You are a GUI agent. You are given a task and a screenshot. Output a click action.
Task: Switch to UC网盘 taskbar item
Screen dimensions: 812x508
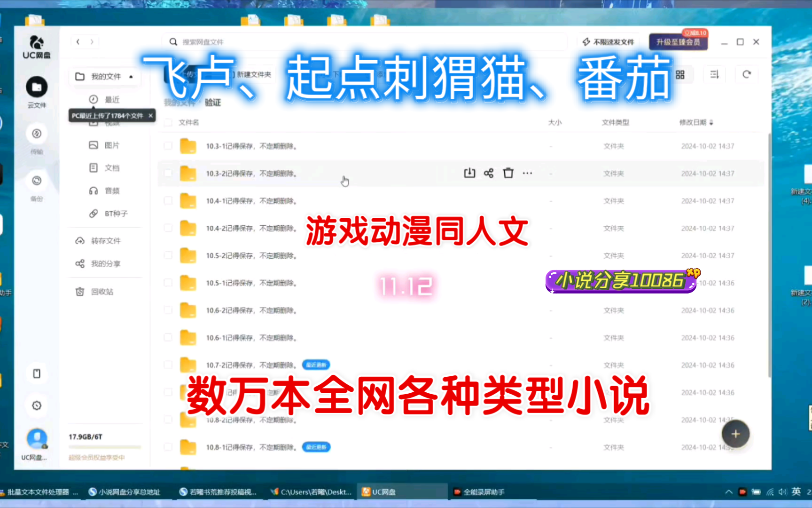pyautogui.click(x=402, y=492)
